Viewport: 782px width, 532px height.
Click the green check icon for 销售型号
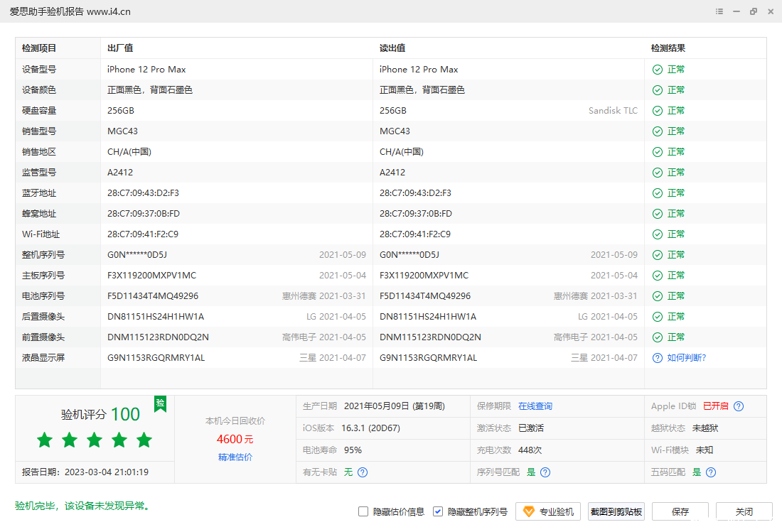(x=658, y=131)
